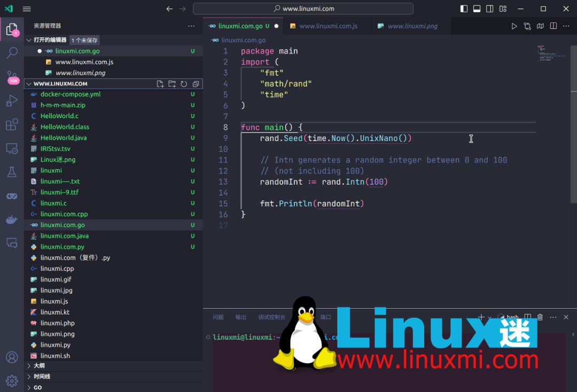Open the Remote Explorer view
Image resolution: width=577 pixels, height=392 pixels.
pos(12,148)
